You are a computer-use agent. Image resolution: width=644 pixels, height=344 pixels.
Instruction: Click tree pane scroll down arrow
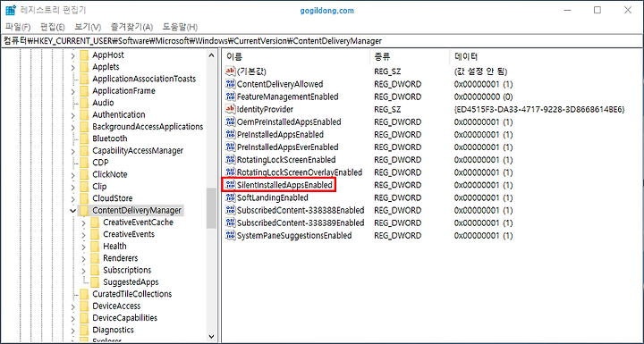(211, 337)
